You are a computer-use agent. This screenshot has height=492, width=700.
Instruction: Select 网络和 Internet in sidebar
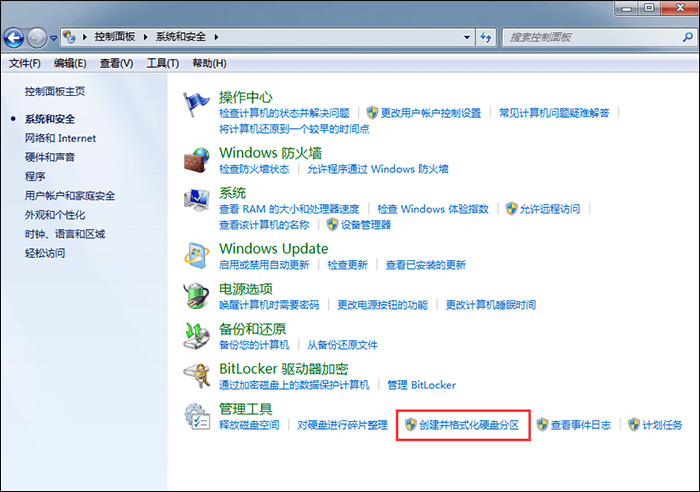(x=60, y=138)
